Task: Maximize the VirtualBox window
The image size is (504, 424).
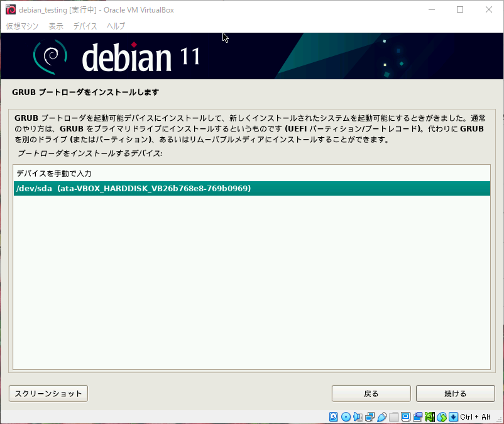Action: (460, 9)
